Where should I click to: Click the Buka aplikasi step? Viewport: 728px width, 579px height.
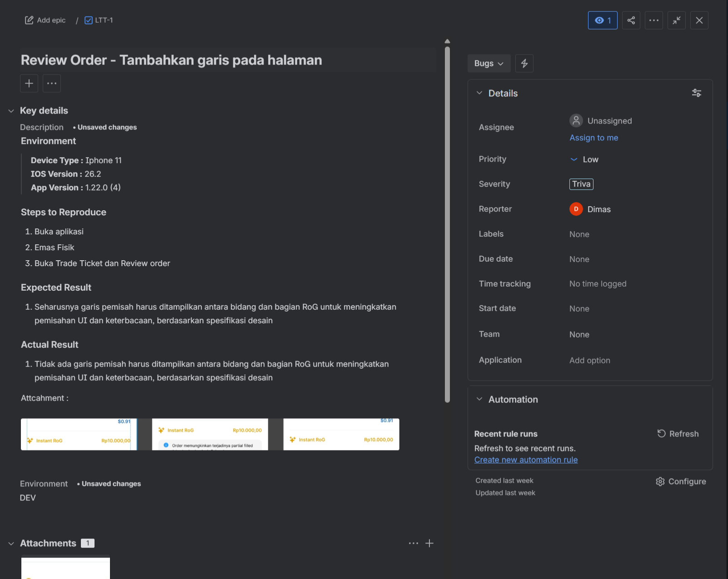click(x=59, y=232)
